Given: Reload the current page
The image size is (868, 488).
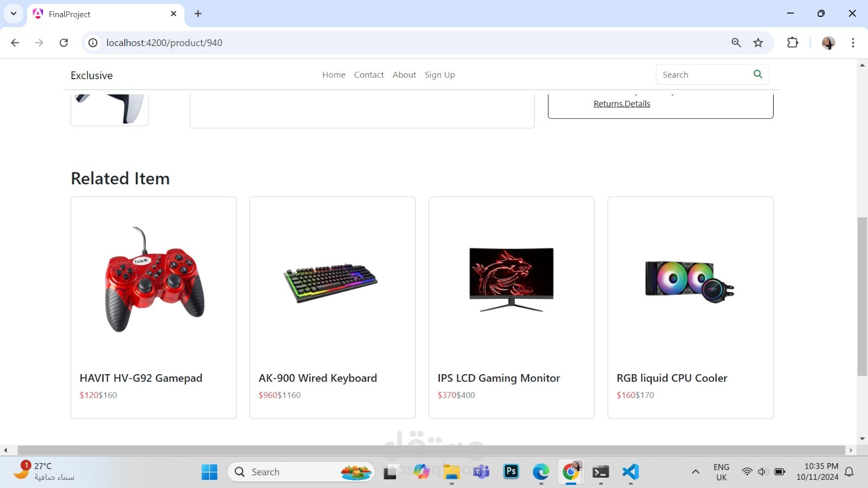Looking at the screenshot, I should pos(63,43).
